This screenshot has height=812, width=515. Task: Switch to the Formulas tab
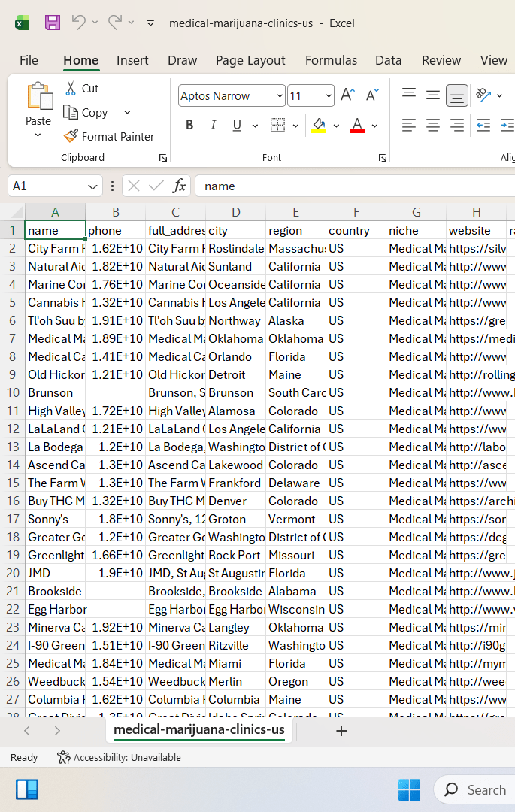332,61
